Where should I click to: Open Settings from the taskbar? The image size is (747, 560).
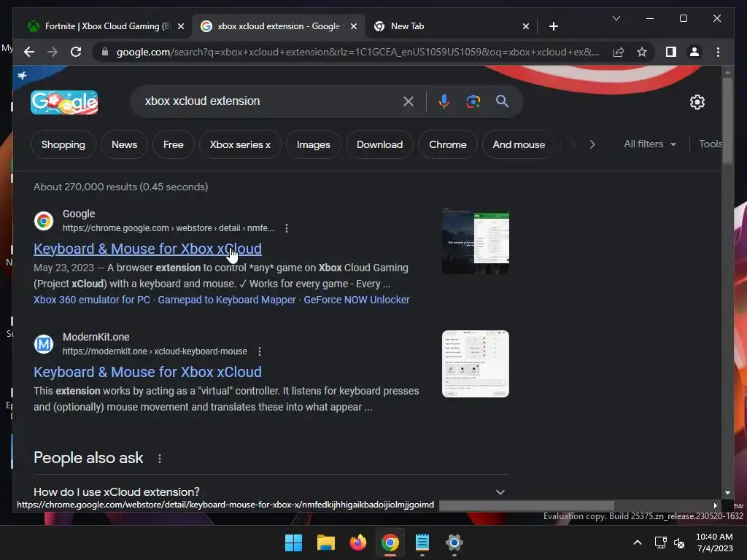454,542
